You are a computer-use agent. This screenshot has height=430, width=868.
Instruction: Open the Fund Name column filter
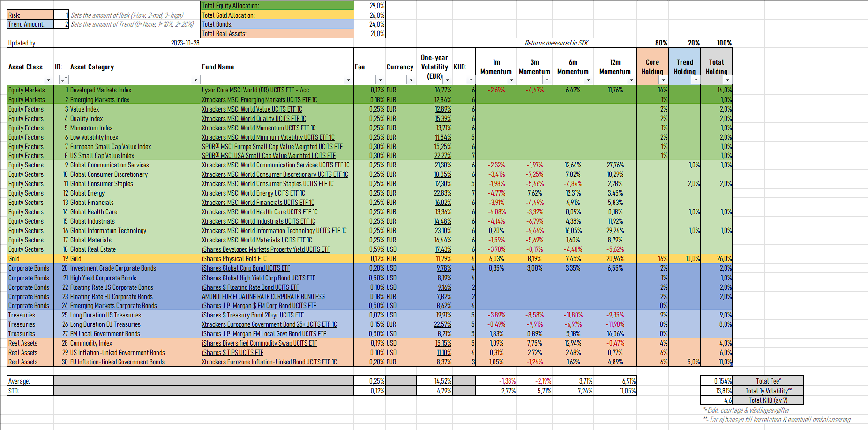pos(348,80)
